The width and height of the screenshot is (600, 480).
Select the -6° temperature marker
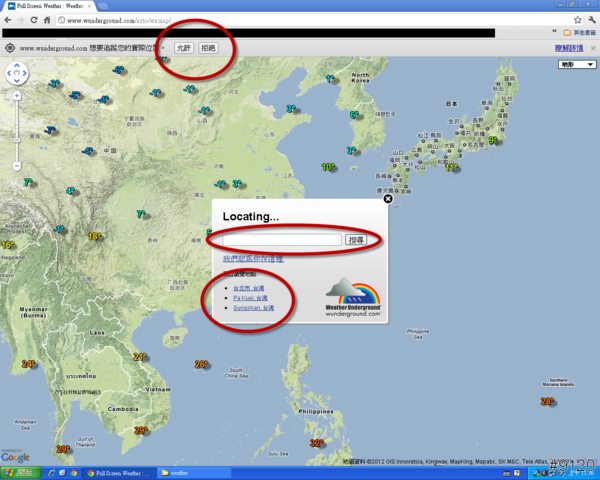point(118,70)
